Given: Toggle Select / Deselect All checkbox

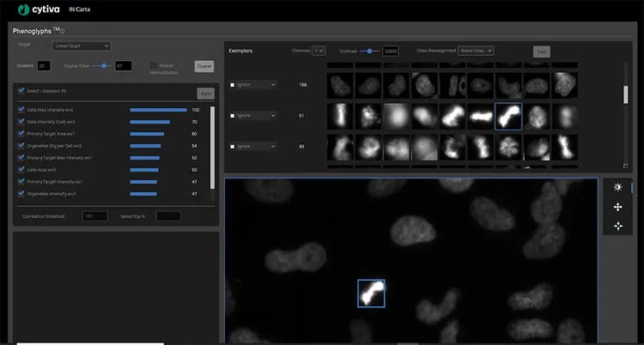Looking at the screenshot, I should click(21, 91).
